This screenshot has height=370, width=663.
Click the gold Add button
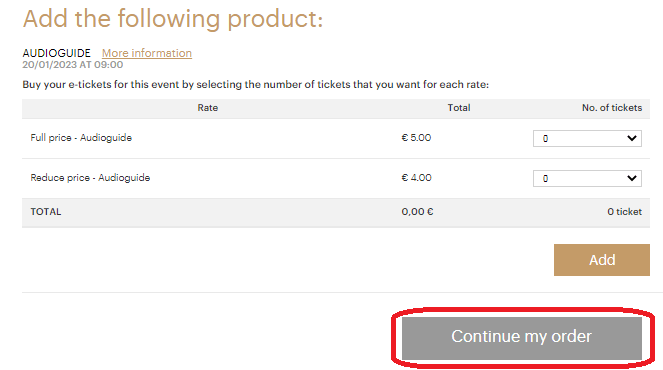(602, 260)
